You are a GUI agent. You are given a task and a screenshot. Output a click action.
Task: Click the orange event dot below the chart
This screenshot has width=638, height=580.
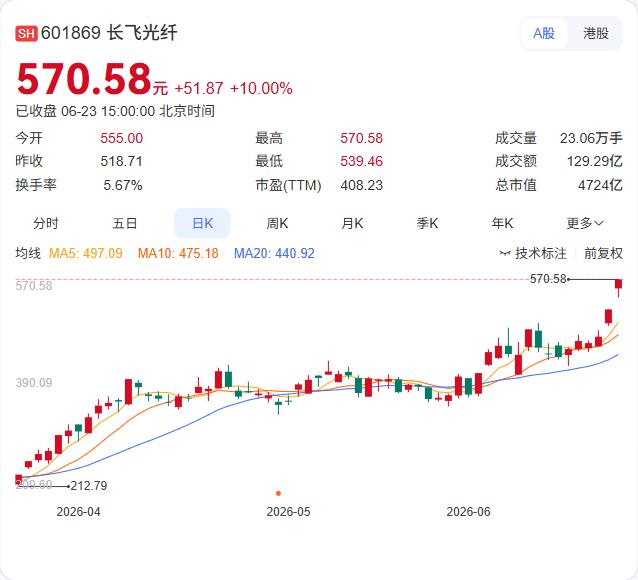278,493
